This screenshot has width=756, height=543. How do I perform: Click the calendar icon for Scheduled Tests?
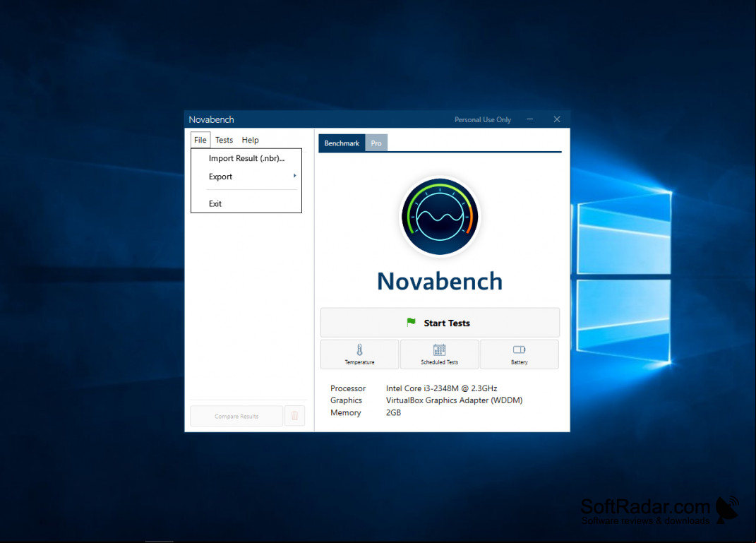coord(439,350)
